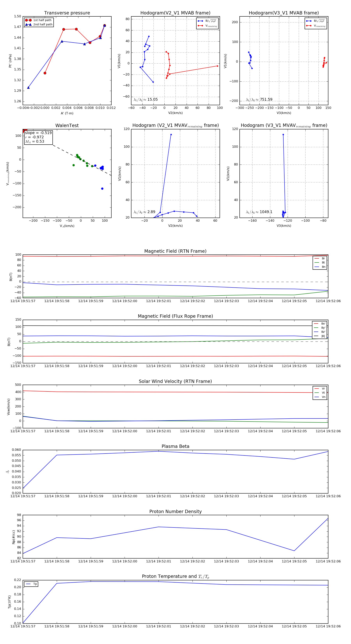The image size is (351, 644).
Task: Click the λ1/λ3 ≈ 1049.1 annotation
Action: point(259,212)
